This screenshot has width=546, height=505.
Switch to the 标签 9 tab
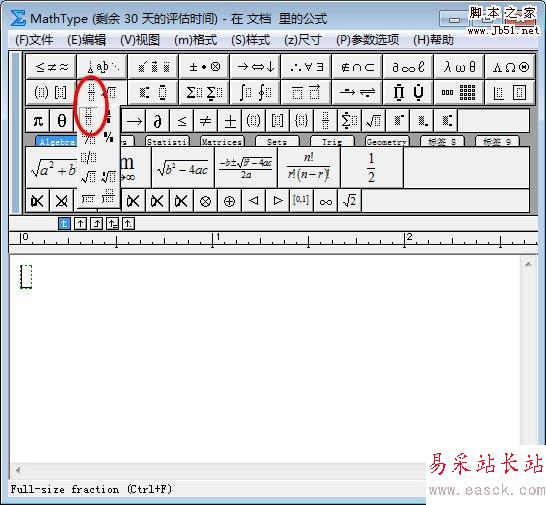pos(497,141)
